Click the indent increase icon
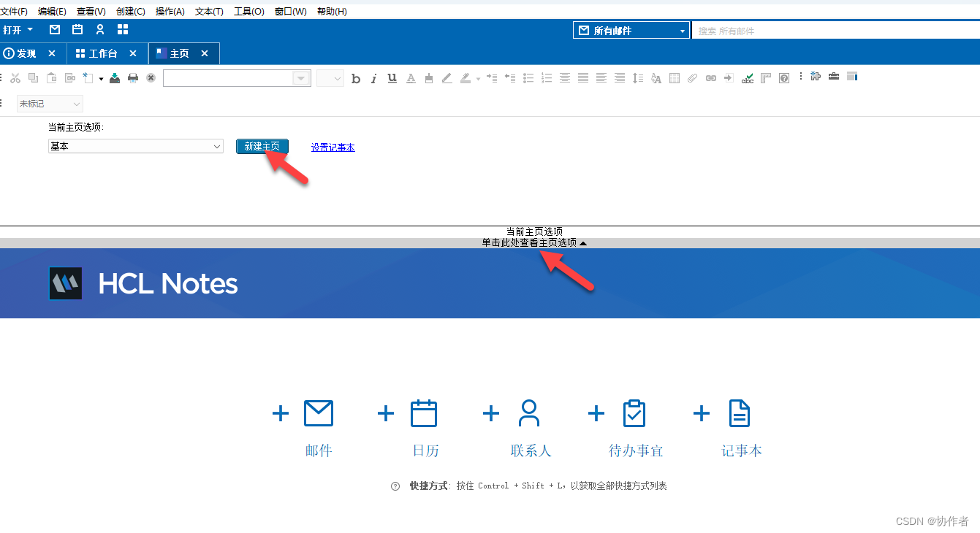The image size is (980, 533). 492,77
